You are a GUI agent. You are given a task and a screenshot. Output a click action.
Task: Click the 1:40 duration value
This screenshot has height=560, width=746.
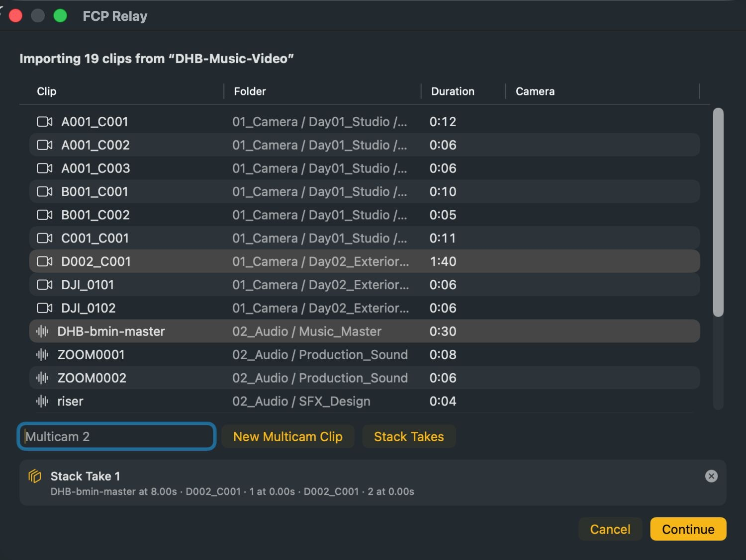coord(443,262)
